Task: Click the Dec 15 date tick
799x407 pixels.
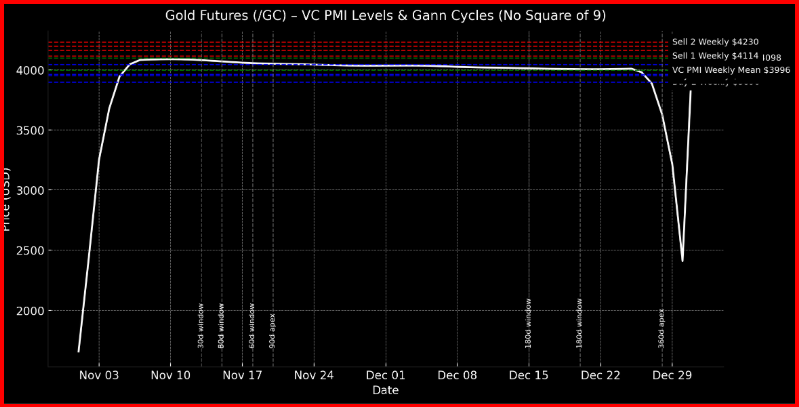Action: 529,375
